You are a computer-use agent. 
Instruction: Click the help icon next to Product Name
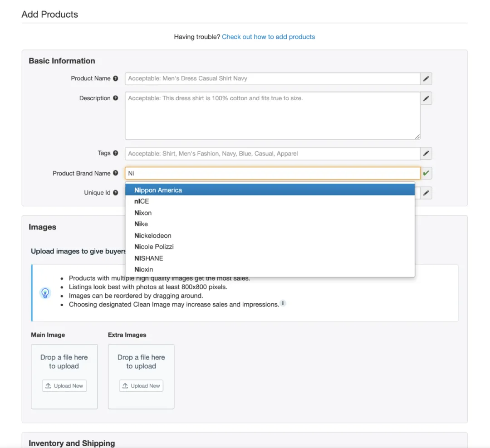click(116, 78)
